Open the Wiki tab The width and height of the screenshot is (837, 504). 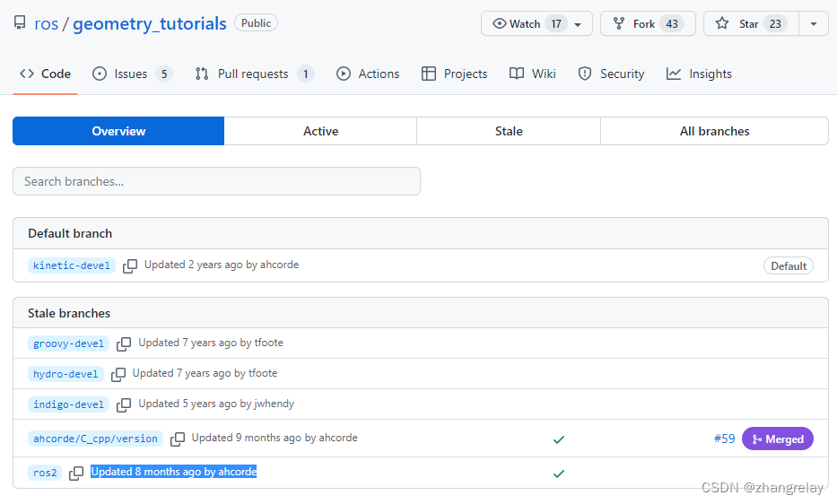[x=533, y=74]
